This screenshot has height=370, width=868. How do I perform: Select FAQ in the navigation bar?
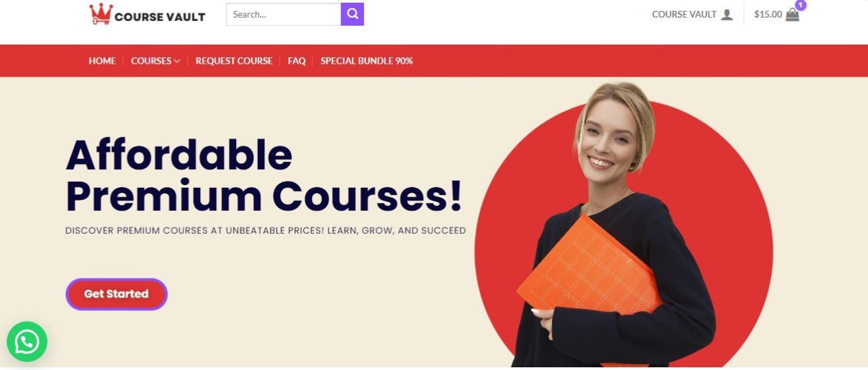[x=296, y=61]
